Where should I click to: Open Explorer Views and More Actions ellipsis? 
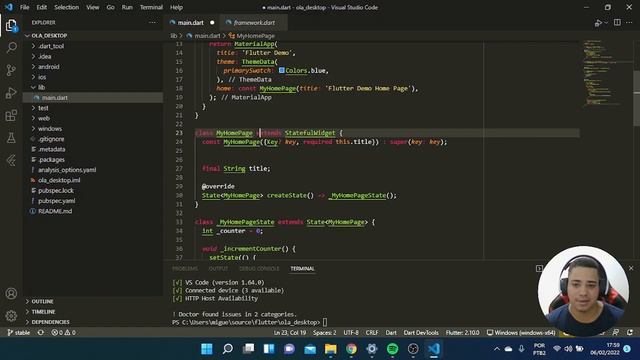pos(152,22)
